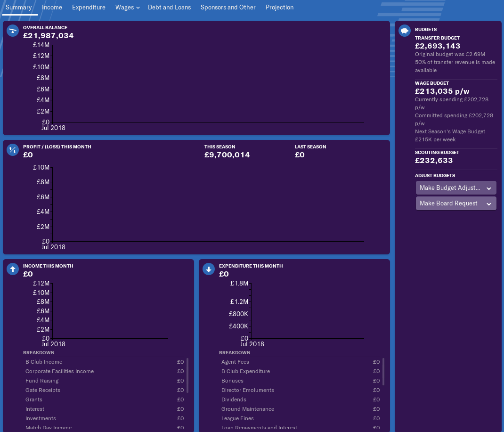Click the Profit/Loss arrows icon
This screenshot has height=432, width=504.
[x=13, y=150]
